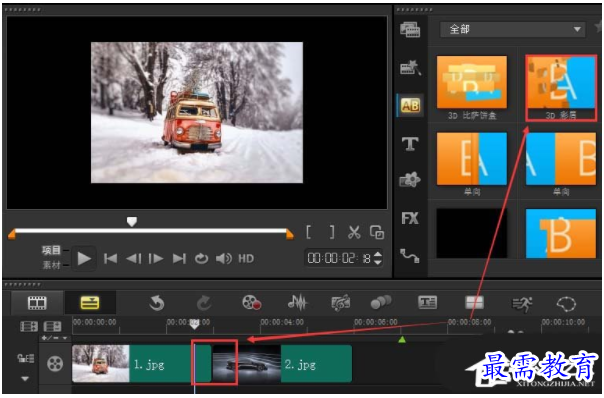Play the preview
Viewport: 604px width, 398px height.
pos(84,259)
